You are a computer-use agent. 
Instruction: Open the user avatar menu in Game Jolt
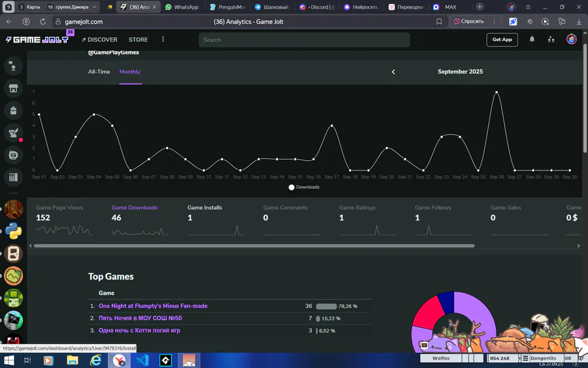click(x=571, y=39)
